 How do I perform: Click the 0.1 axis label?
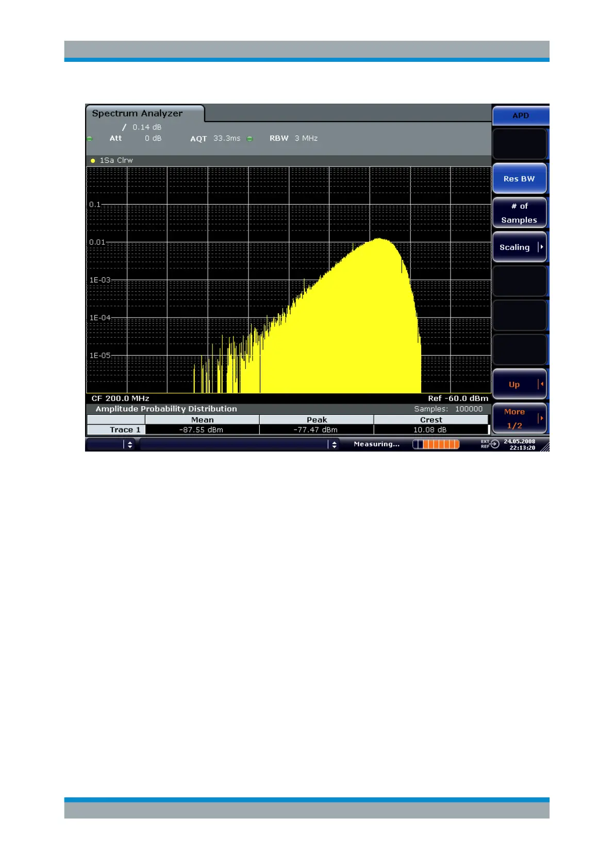95,205
